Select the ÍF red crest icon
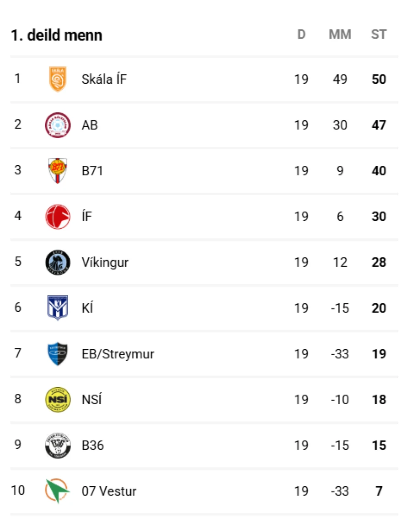This screenshot has width=407, height=532. [x=58, y=217]
